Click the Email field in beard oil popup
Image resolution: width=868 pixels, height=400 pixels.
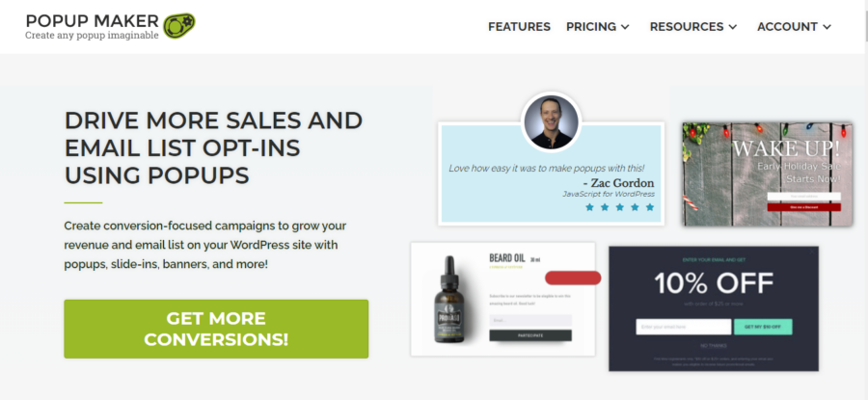pyautogui.click(x=530, y=320)
